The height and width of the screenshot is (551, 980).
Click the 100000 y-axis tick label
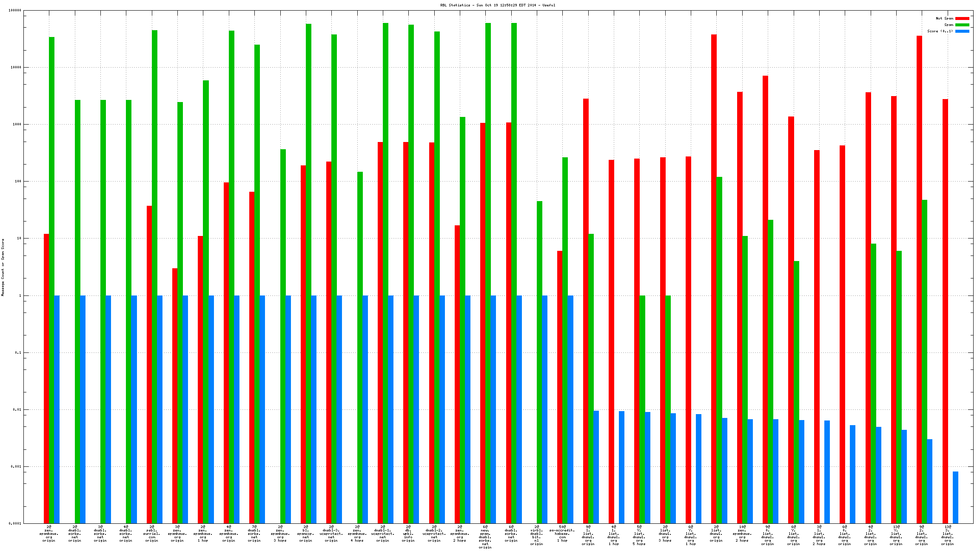[15, 11]
